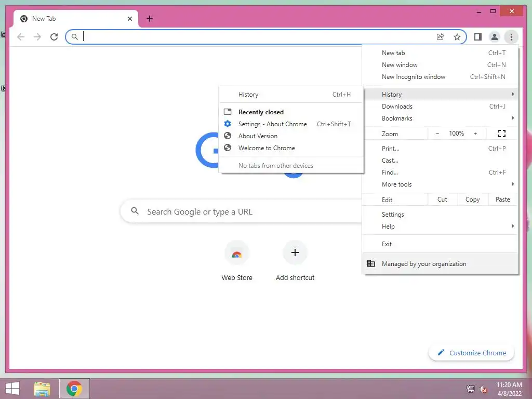Reopen Settings - About Chrome tab
Image resolution: width=532 pixels, height=399 pixels.
click(291, 124)
